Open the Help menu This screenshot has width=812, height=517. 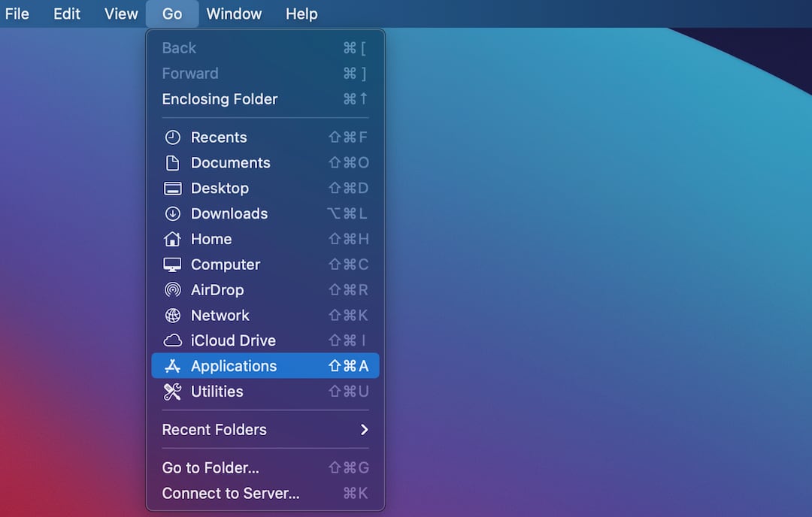click(301, 14)
